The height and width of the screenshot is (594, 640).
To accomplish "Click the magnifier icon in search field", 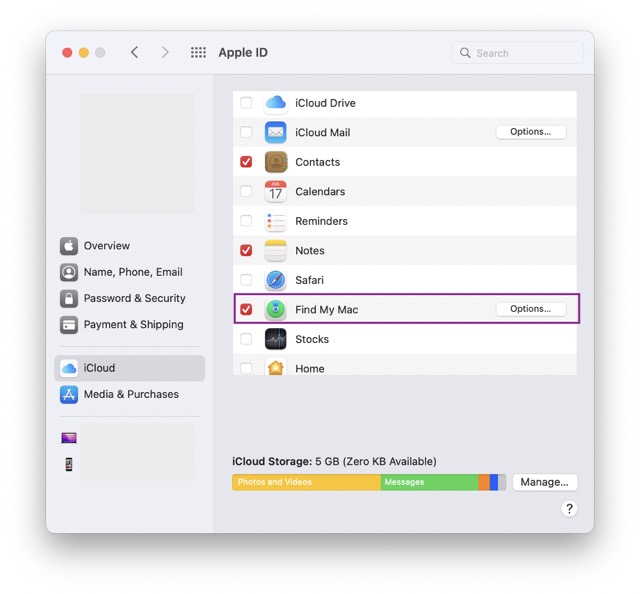I will [465, 53].
